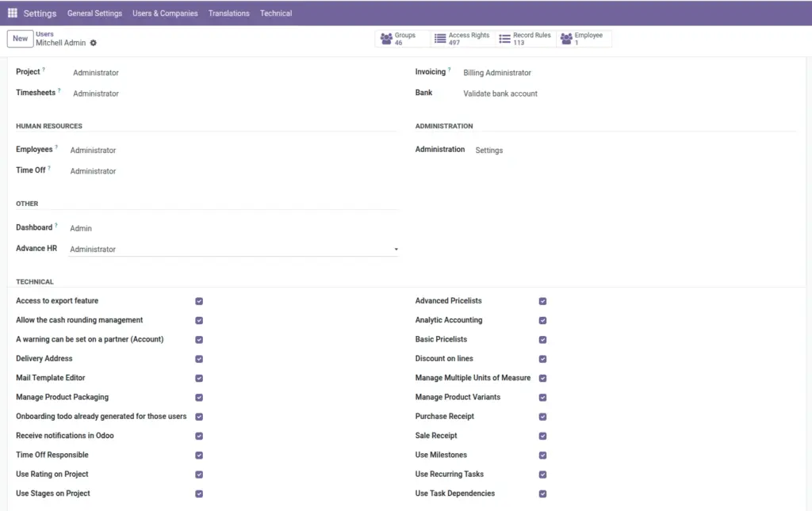Click the help mark next to Dashboard
Viewport: 812px width, 511px height.
point(56,225)
